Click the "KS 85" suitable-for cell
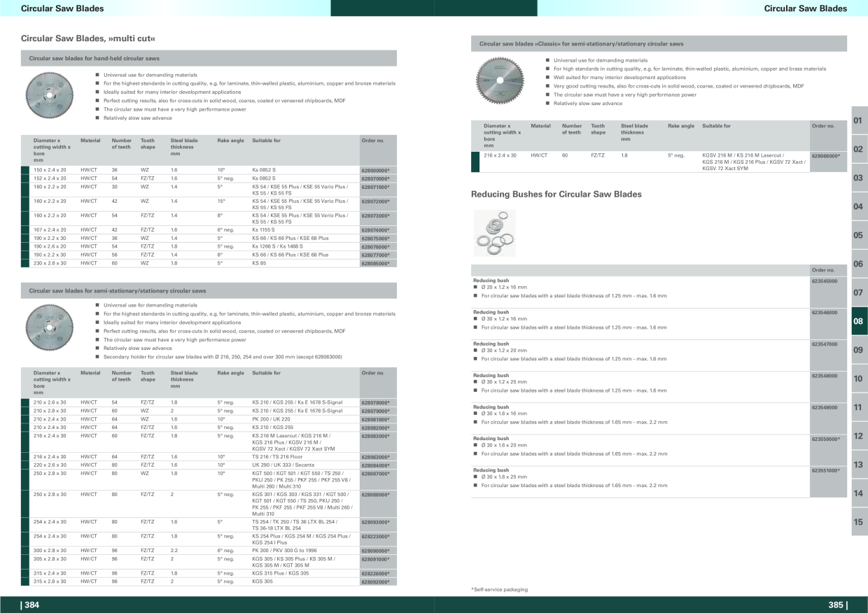Viewport: 868px width, 613px height. point(259,264)
